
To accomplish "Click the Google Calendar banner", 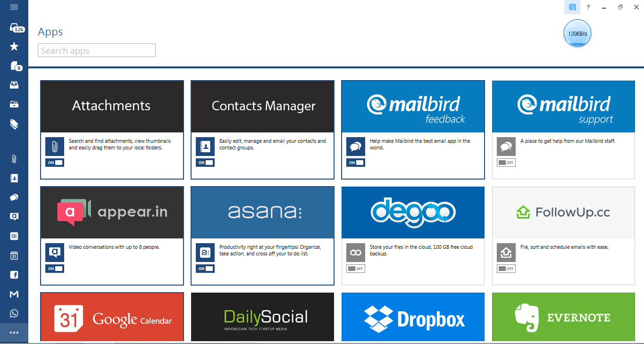I will coord(112,317).
